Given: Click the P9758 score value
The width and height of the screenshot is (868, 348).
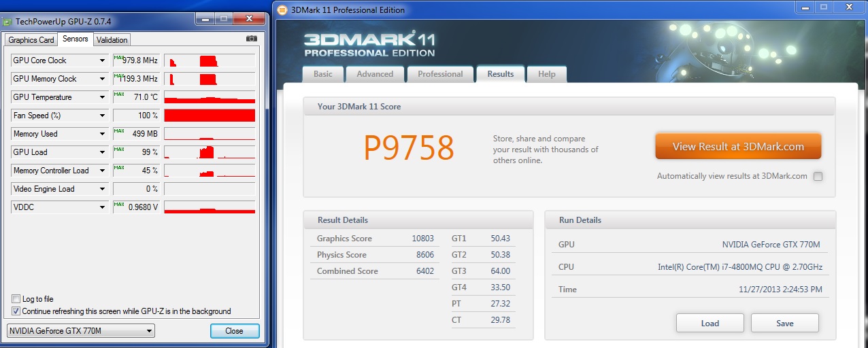Looking at the screenshot, I should 409,147.
